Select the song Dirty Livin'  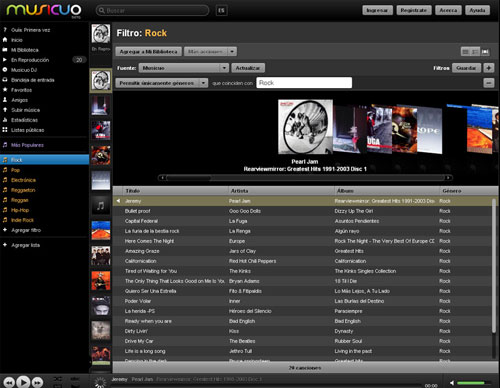click(x=136, y=331)
